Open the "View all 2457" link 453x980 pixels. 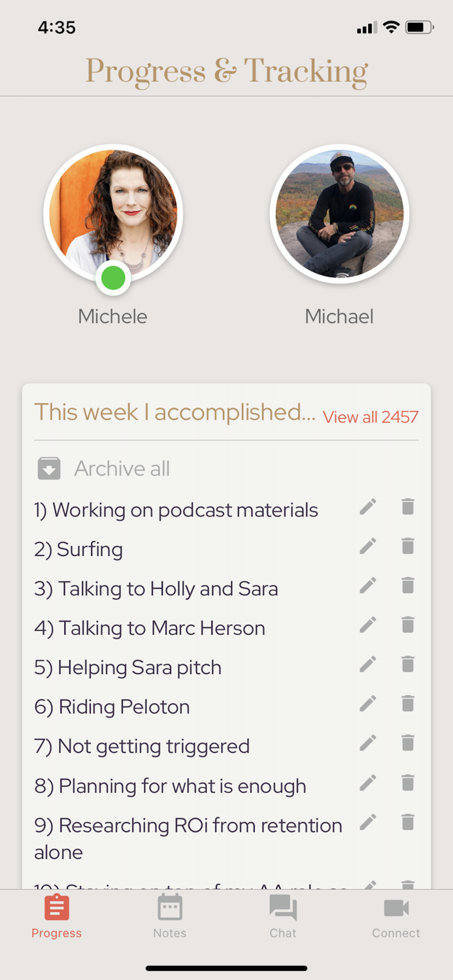coord(371,417)
